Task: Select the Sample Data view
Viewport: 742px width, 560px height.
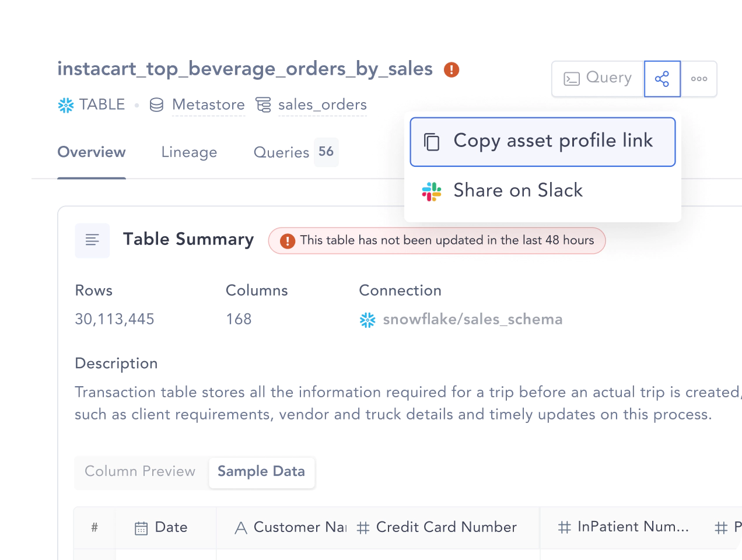Action: pos(261,471)
